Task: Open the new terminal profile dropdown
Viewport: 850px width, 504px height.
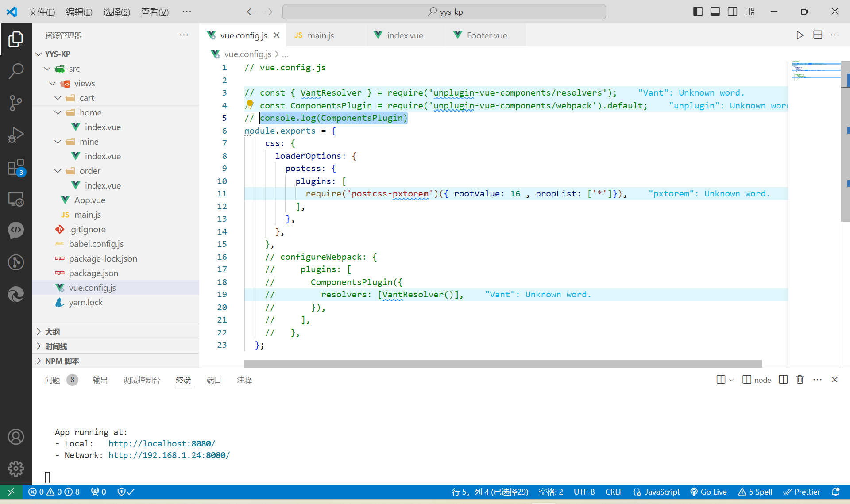Action: [x=731, y=380]
